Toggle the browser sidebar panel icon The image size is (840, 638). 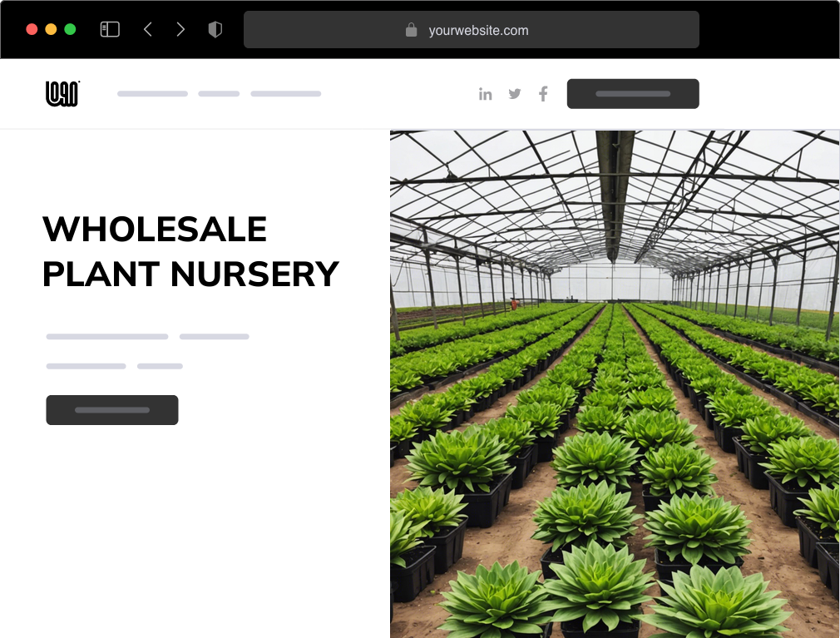(x=109, y=28)
